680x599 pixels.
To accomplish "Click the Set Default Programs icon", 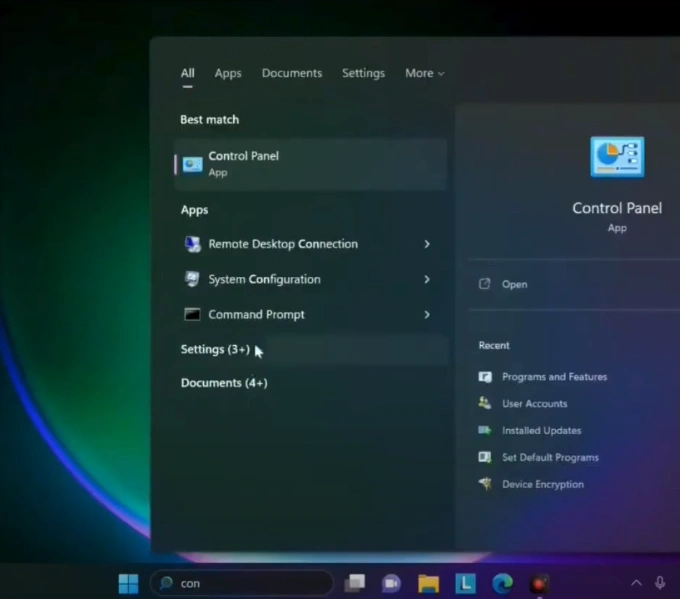I will (485, 457).
